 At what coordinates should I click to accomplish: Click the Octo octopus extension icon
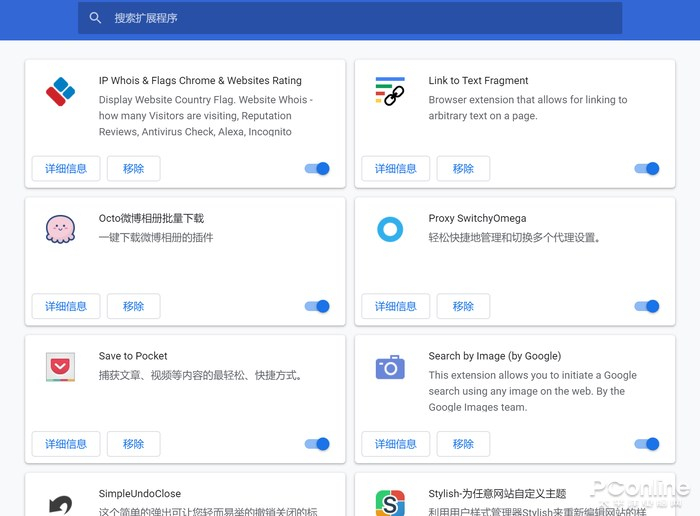click(x=60, y=229)
